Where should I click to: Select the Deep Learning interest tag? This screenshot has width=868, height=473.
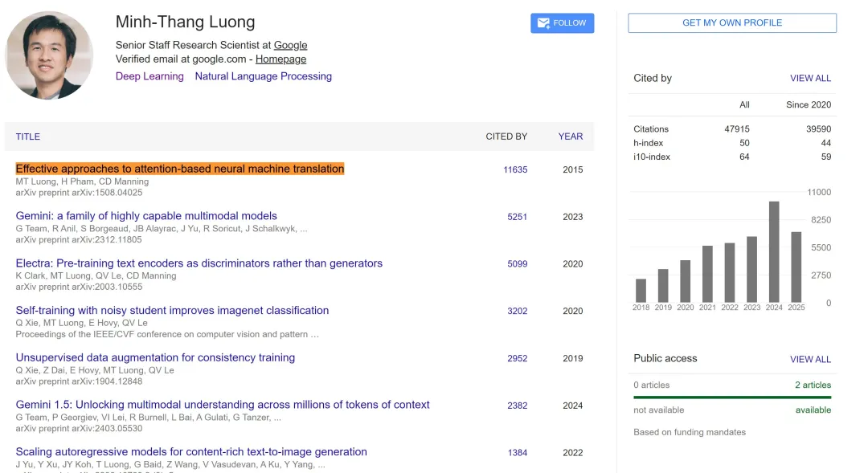click(x=149, y=76)
